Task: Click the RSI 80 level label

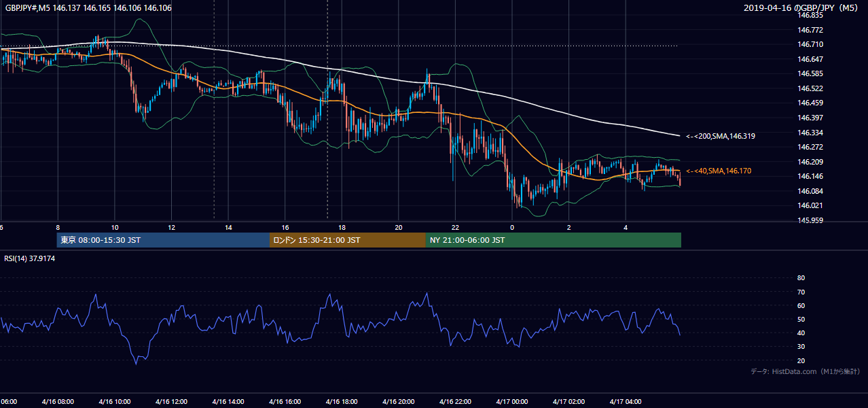Action: pyautogui.click(x=801, y=278)
